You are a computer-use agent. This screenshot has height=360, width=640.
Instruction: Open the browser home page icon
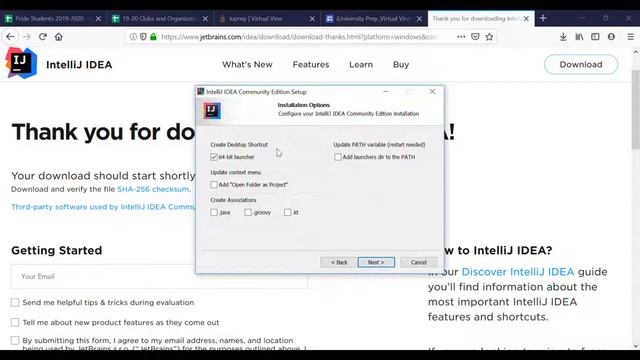[x=59, y=37]
